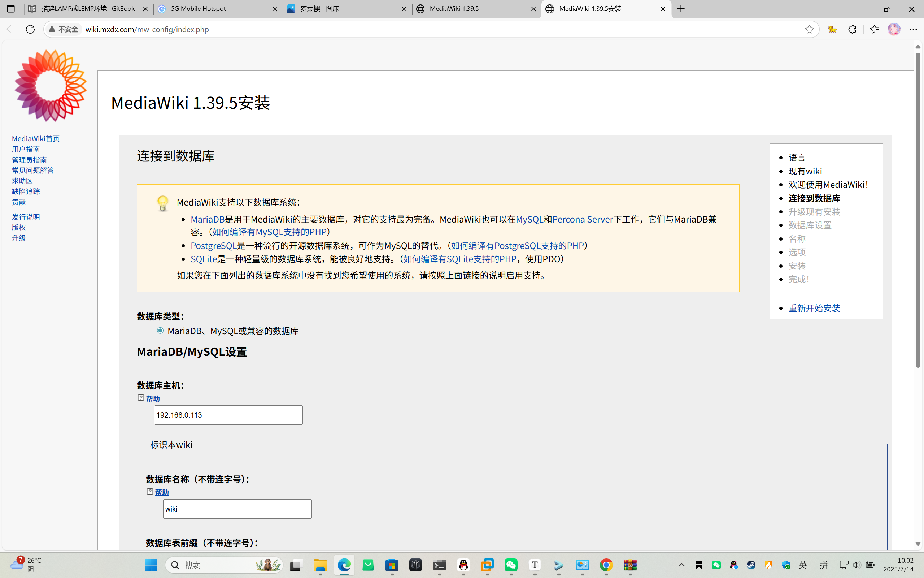This screenshot has height=578, width=924.
Task: Open the 发行说明 sidebar link
Action: tap(26, 217)
